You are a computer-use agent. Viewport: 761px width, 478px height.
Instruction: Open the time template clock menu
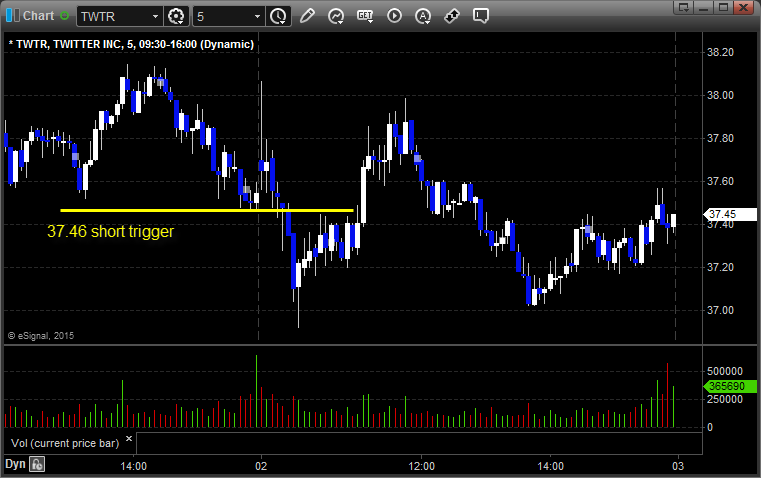[278, 16]
